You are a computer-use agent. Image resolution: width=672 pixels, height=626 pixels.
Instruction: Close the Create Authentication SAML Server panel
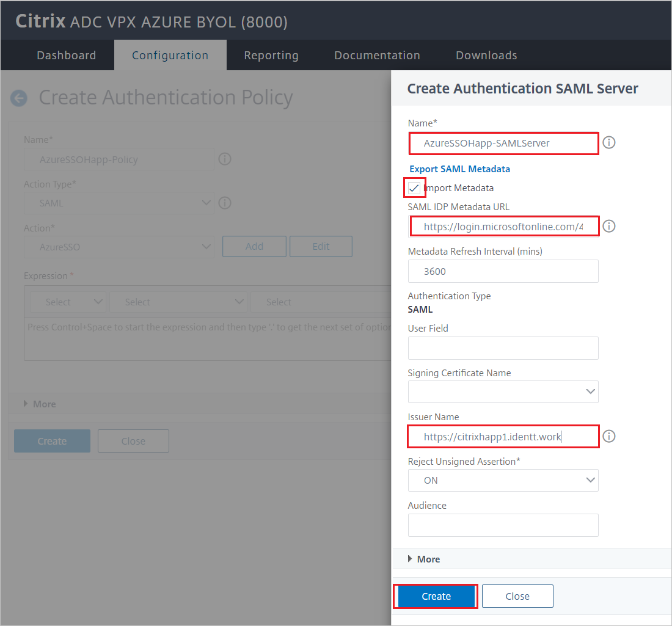517,596
